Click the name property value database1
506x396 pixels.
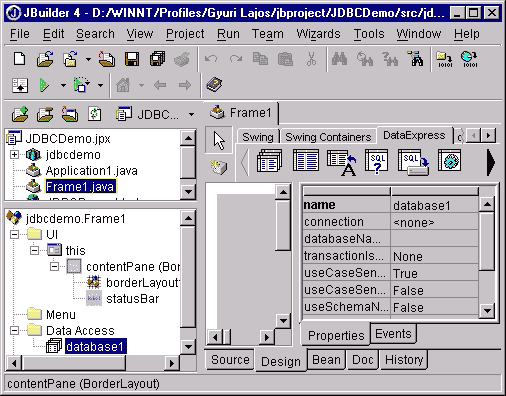434,205
